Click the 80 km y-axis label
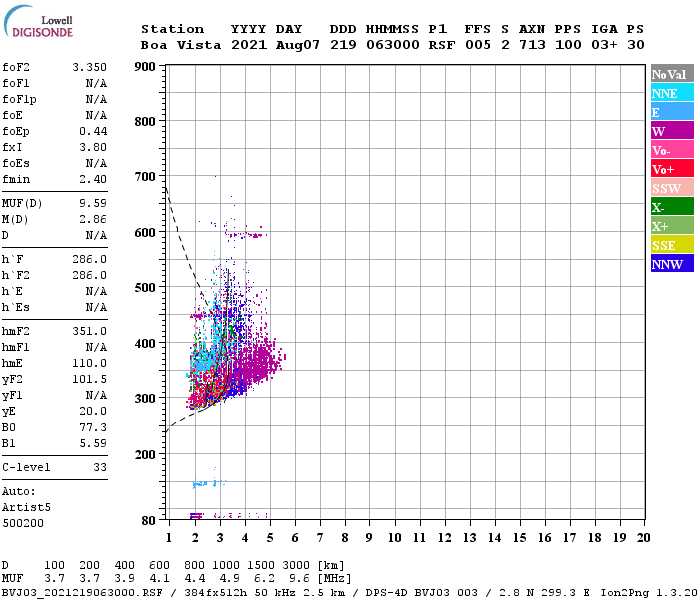Viewport: 700px width, 600px height. 149,521
